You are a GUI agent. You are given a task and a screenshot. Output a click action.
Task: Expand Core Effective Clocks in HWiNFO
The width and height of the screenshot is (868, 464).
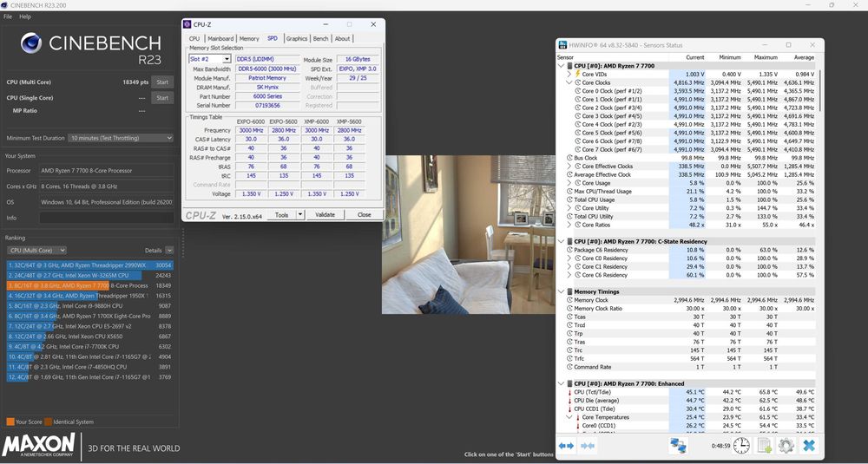click(569, 166)
